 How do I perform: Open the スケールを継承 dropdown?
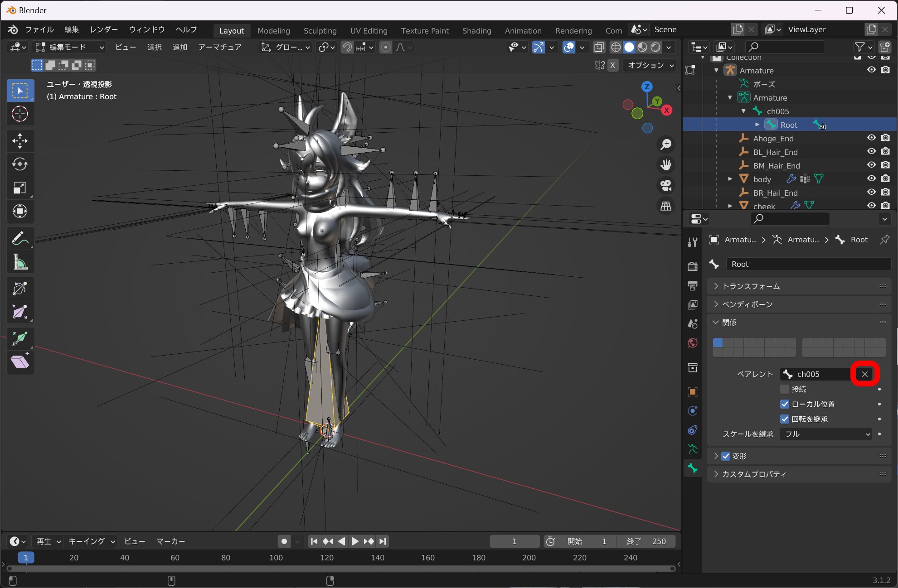(x=826, y=434)
